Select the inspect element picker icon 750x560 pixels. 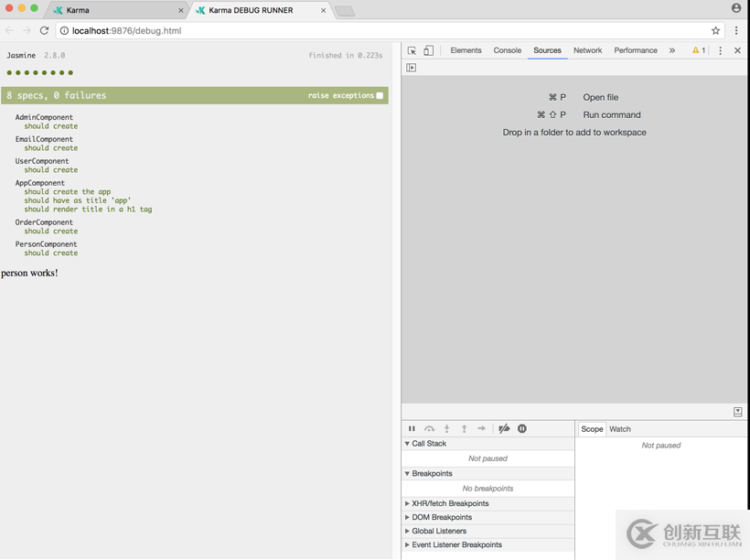click(412, 50)
